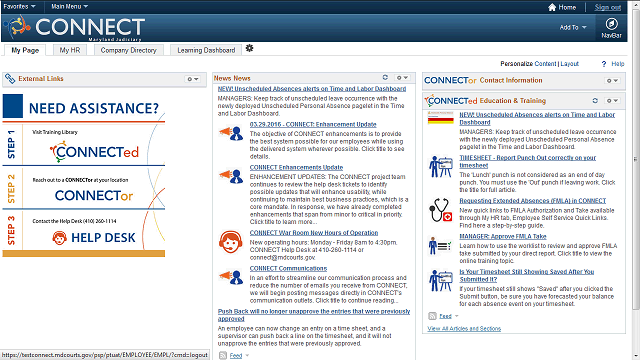
Task: Click presenter icon beside TIMESHEET Punch Out article
Action: click(441, 167)
